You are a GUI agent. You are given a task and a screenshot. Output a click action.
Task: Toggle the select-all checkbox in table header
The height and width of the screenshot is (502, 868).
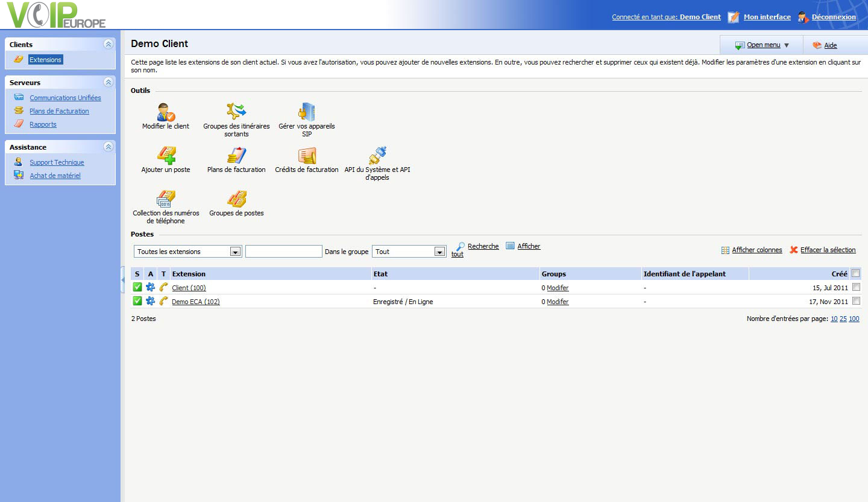(856, 273)
